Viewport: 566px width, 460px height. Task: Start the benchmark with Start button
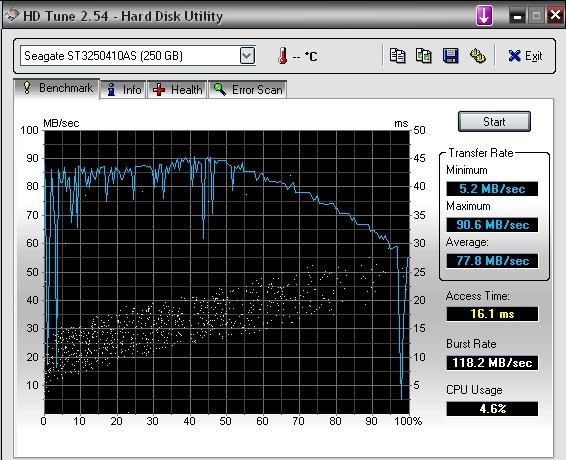(494, 122)
